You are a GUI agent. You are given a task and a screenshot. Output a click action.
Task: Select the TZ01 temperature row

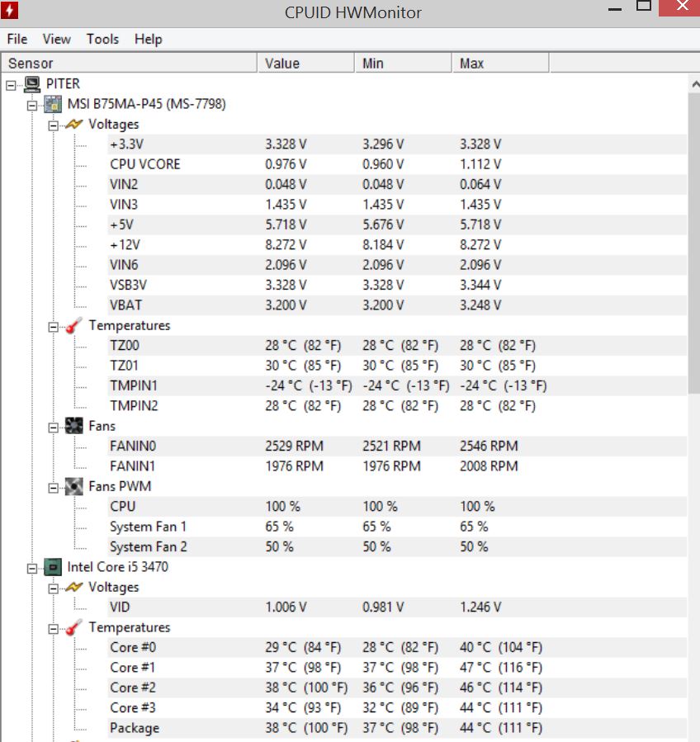coord(396,366)
